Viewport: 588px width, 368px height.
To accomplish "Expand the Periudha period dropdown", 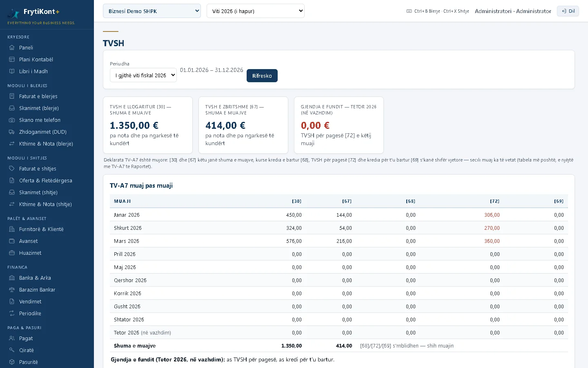I will [143, 75].
